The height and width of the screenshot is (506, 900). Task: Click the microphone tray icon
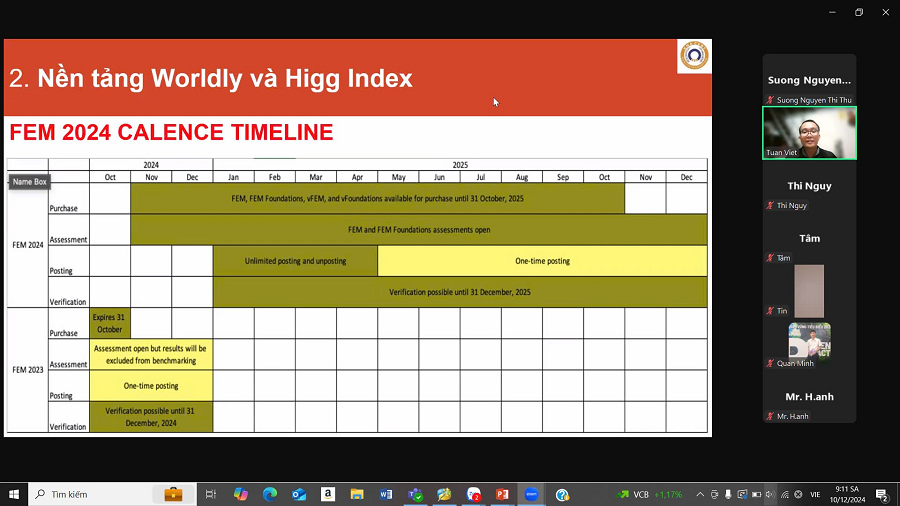728,494
